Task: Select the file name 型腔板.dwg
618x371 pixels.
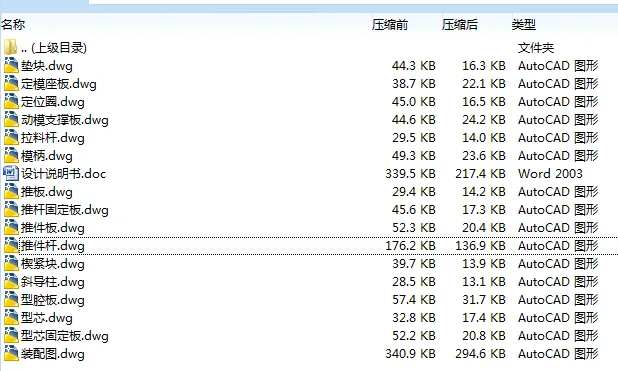Action: (x=53, y=300)
